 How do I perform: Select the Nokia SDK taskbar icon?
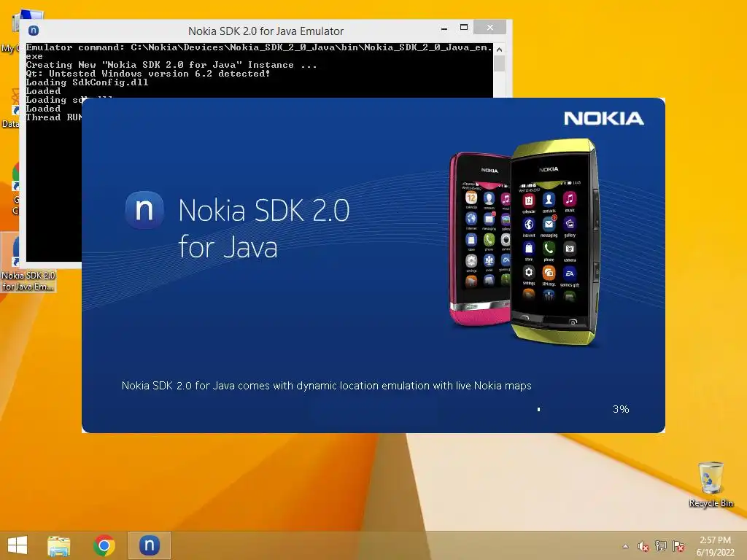(x=149, y=545)
